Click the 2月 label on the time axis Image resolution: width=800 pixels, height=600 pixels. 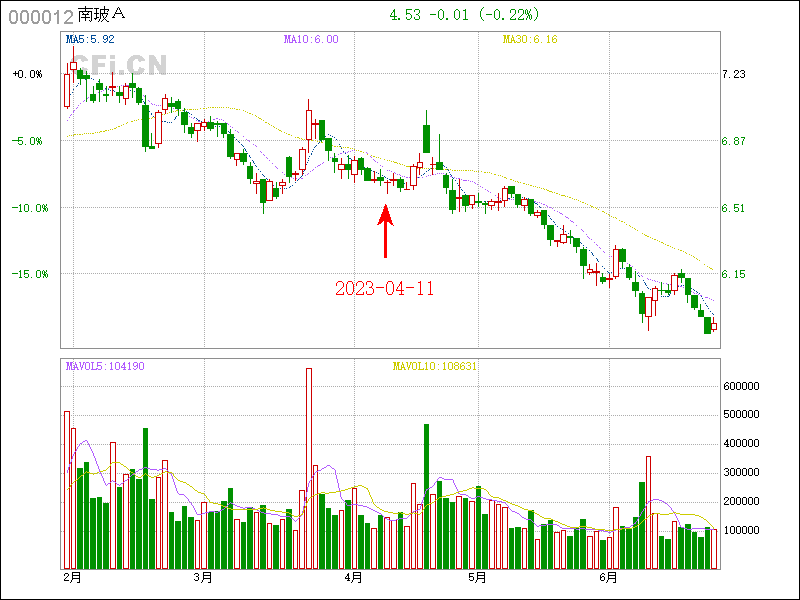point(71,578)
